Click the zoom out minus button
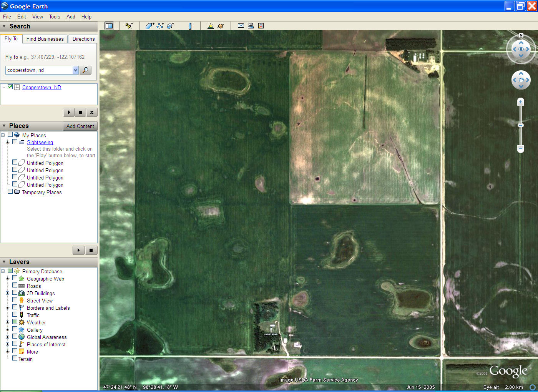The height and width of the screenshot is (392, 538). (x=521, y=148)
